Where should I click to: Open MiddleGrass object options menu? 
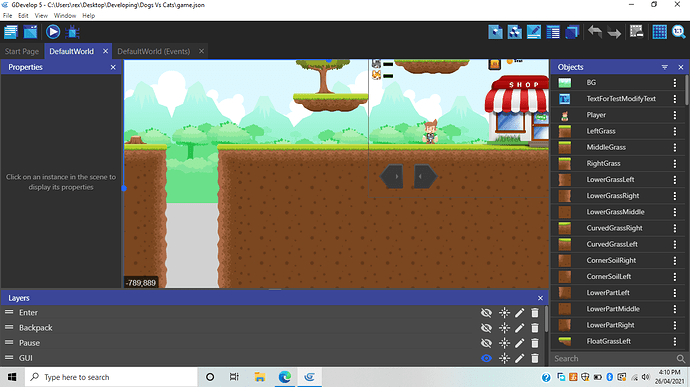tap(675, 147)
